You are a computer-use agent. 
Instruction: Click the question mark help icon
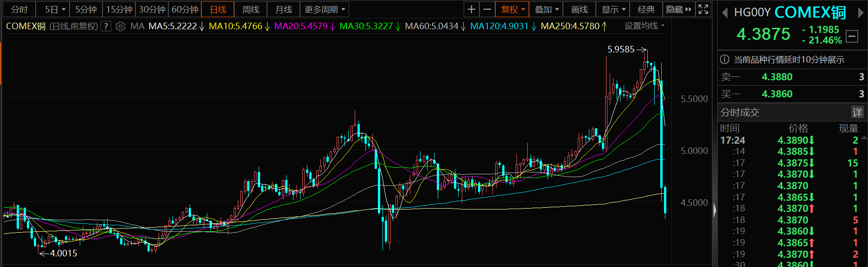(x=106, y=26)
